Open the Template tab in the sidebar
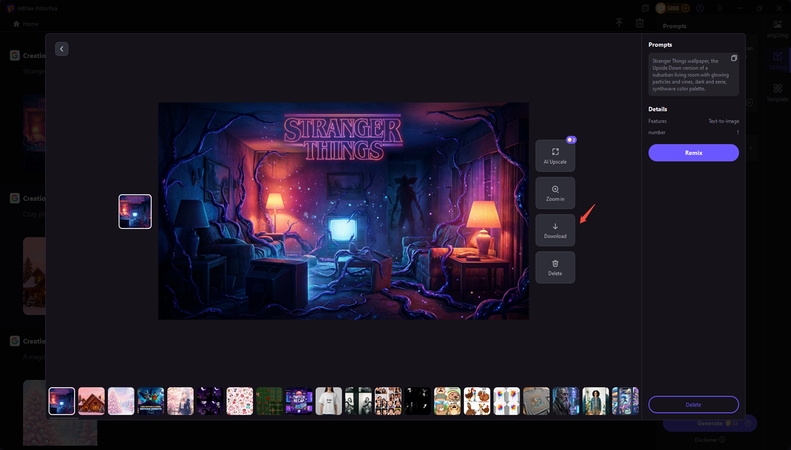This screenshot has width=791, height=450. tap(777, 93)
